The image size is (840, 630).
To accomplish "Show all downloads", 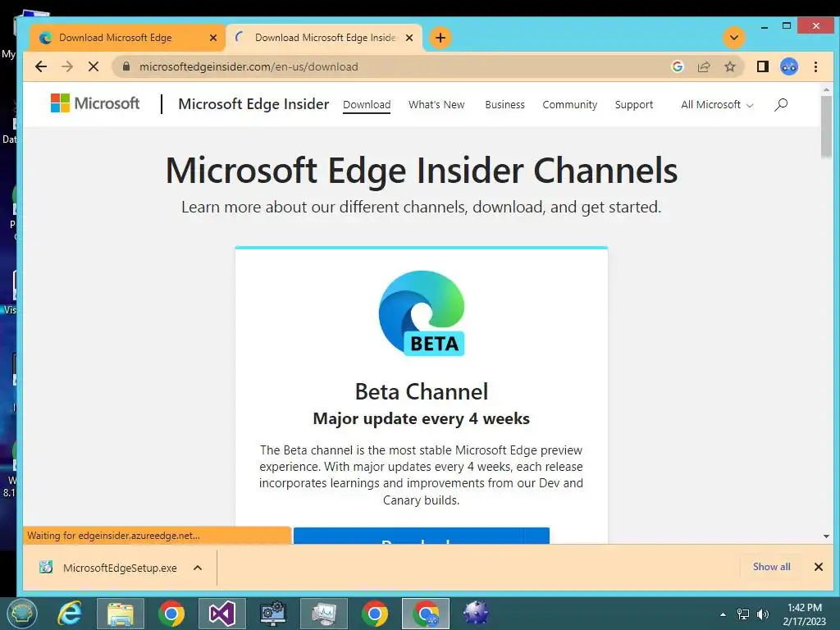I will click(x=771, y=567).
